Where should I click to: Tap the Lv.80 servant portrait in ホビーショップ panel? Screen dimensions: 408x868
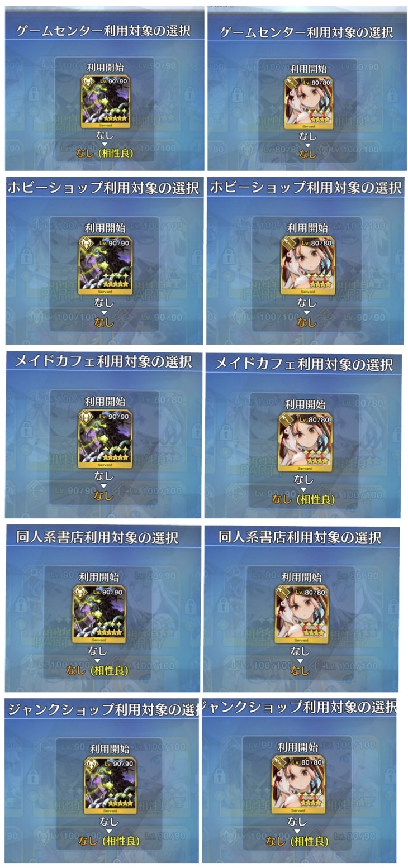(307, 265)
